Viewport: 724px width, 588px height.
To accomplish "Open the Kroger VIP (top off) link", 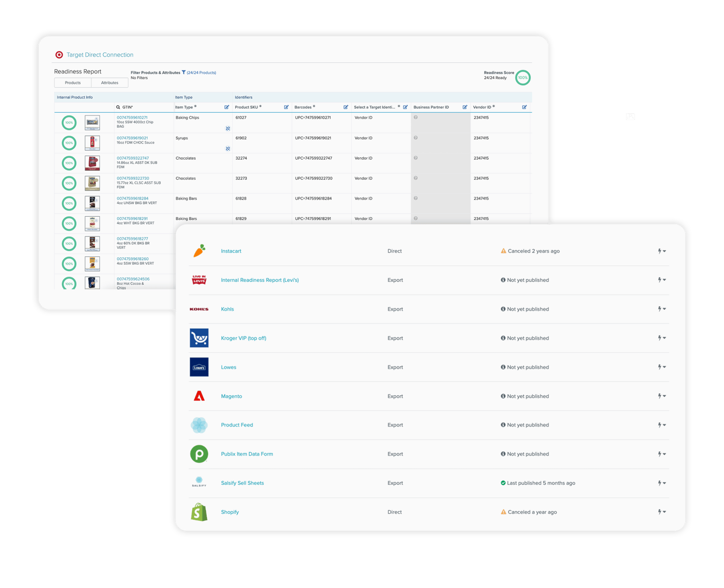I will click(x=243, y=338).
